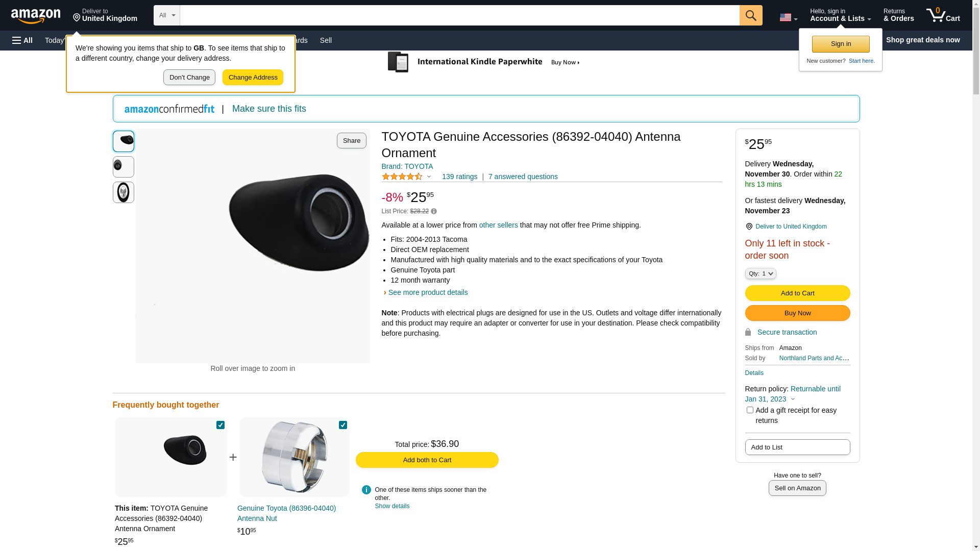The image size is (980, 551).
Task: Expand the return policy details chevron
Action: tap(793, 399)
